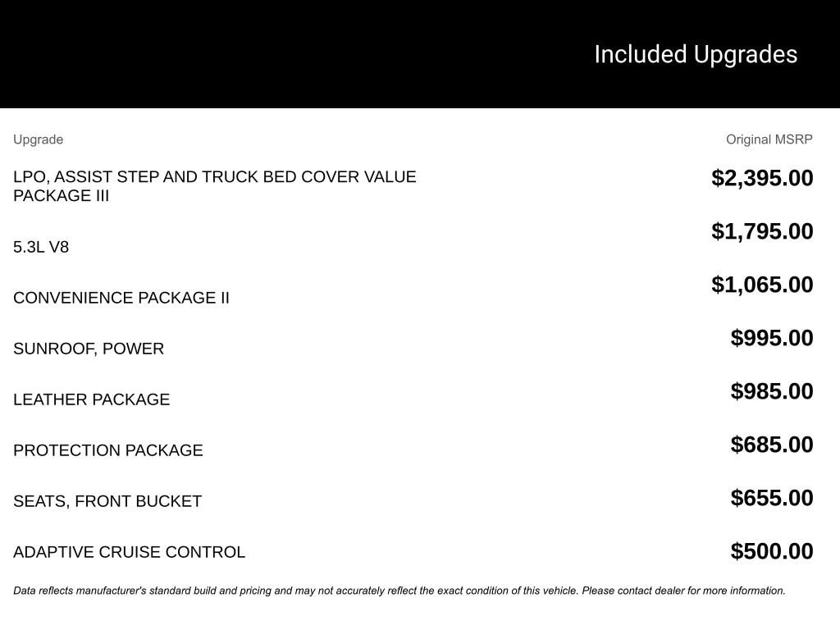Click the $995.00 price
This screenshot has width=840, height=630.
tap(772, 338)
